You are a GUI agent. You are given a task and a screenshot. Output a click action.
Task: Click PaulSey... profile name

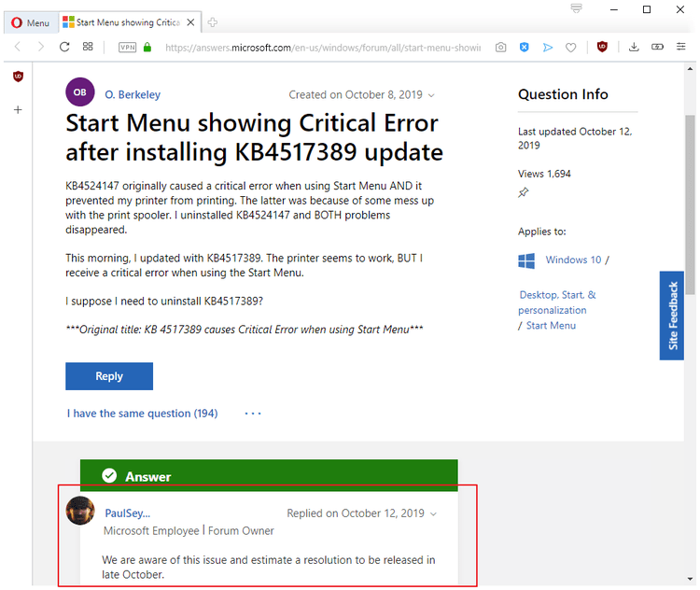click(x=127, y=513)
